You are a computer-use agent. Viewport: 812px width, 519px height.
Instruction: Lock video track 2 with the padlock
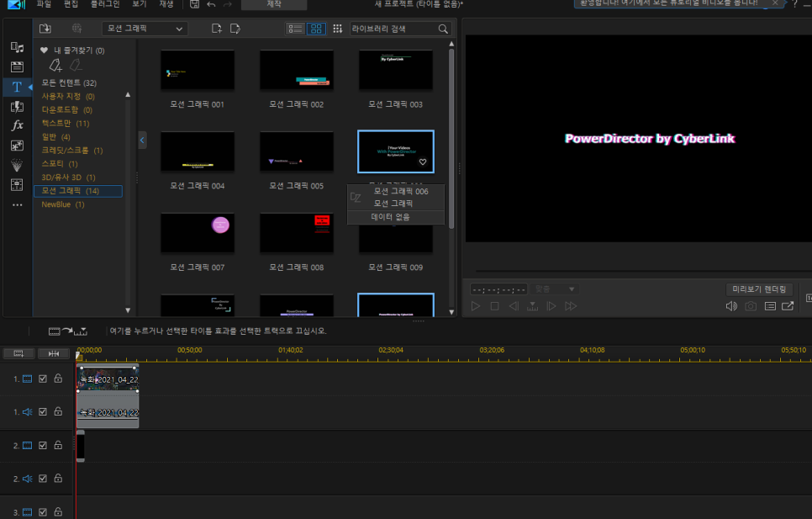pos(58,445)
